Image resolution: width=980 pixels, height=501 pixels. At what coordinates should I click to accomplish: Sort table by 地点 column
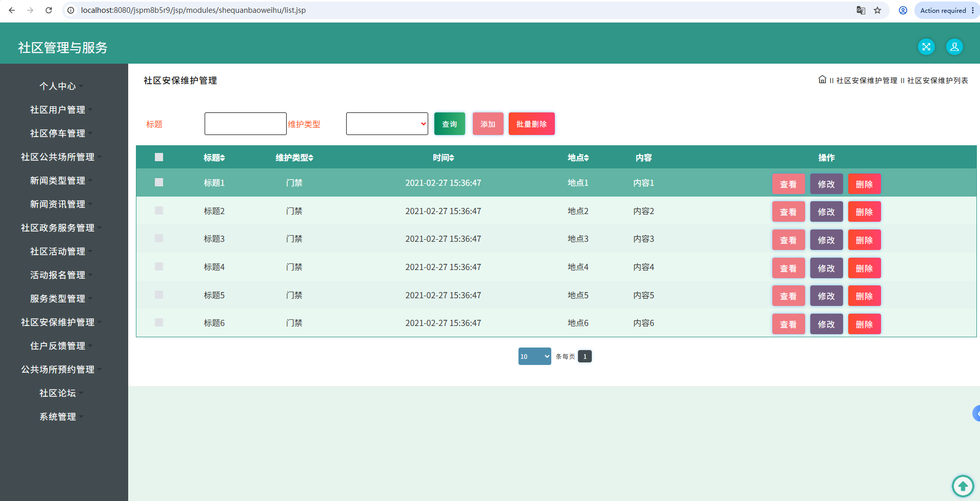(578, 158)
